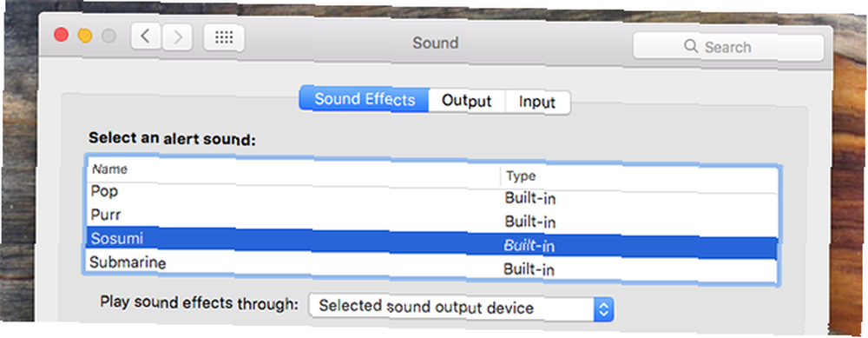Click the magnifying glass search icon
The image size is (868, 338).
pos(691,46)
